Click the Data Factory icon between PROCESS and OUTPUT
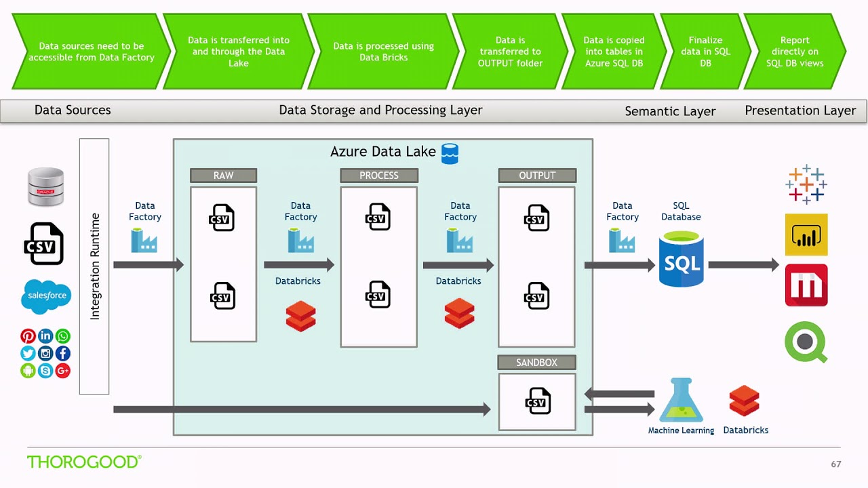 pos(460,240)
